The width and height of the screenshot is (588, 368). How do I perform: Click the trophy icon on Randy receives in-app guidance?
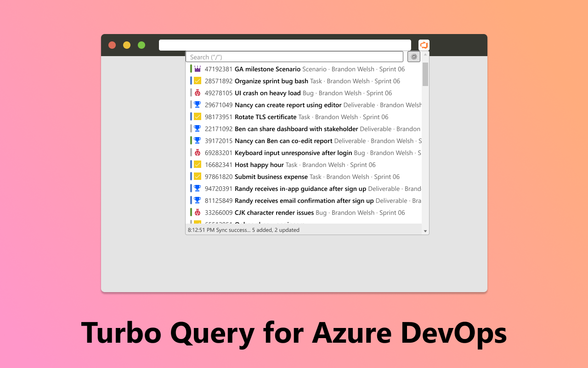pyautogui.click(x=197, y=188)
